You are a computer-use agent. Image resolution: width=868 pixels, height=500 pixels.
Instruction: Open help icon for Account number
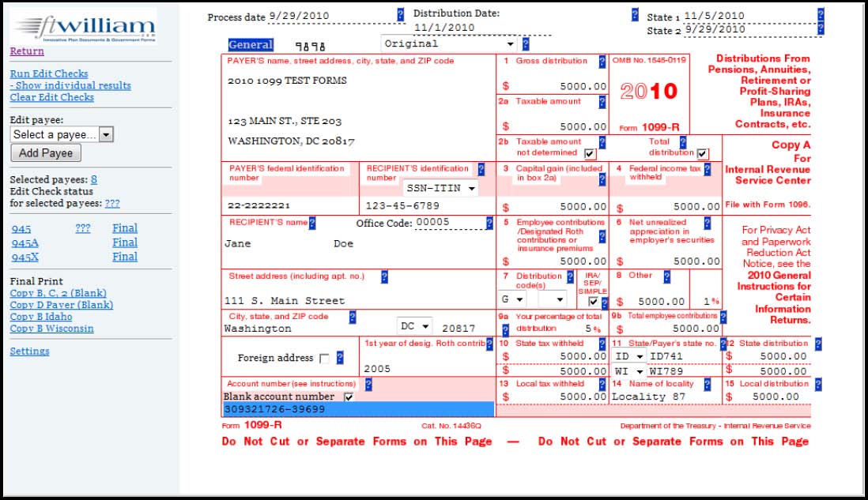(x=368, y=384)
